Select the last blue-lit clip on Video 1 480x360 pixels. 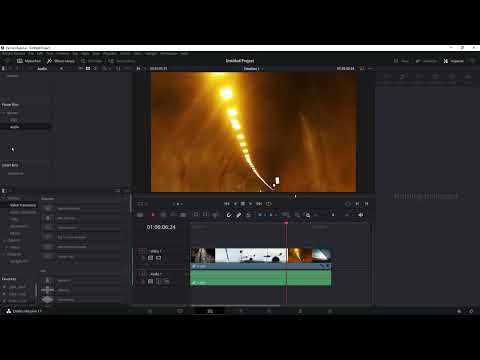322,255
